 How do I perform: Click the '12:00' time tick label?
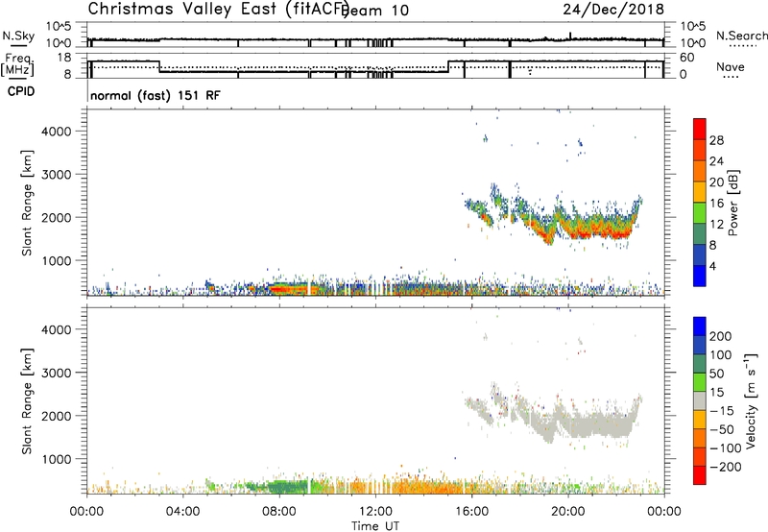pyautogui.click(x=375, y=512)
